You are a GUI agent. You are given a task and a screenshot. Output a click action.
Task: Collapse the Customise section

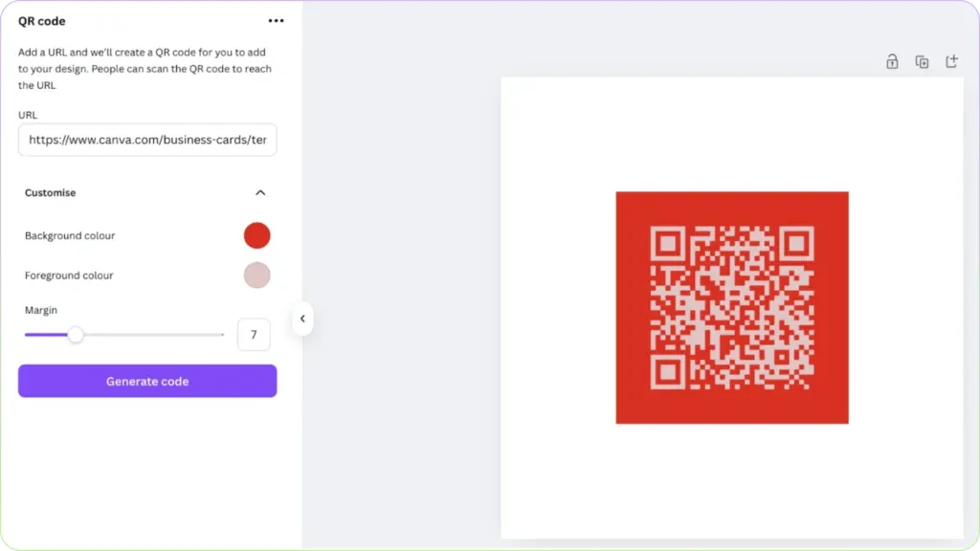point(259,191)
